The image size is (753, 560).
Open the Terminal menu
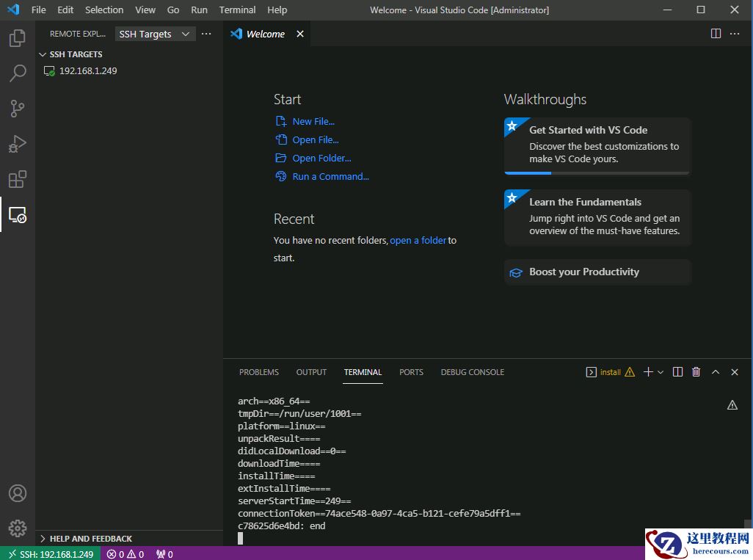237,10
